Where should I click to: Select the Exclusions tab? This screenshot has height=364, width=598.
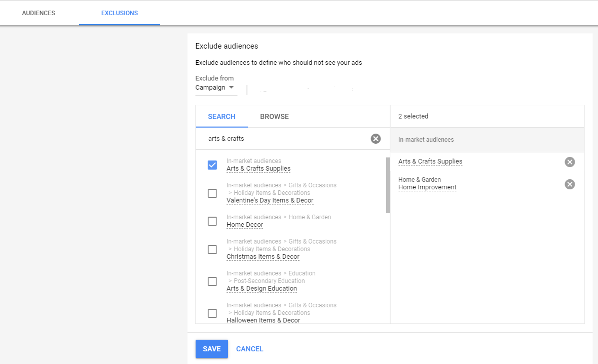120,13
